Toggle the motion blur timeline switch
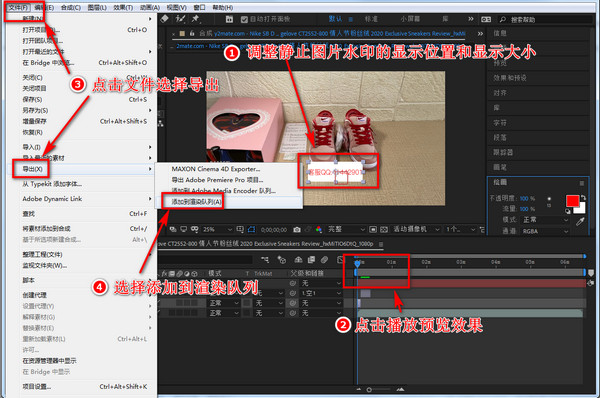The height and width of the screenshot is (398, 600). pos(324,260)
